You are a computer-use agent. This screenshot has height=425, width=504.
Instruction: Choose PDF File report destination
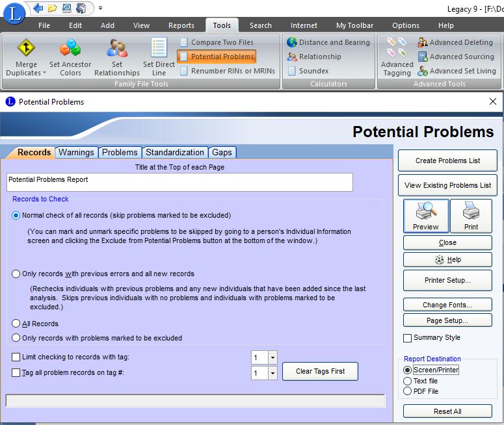point(407,391)
